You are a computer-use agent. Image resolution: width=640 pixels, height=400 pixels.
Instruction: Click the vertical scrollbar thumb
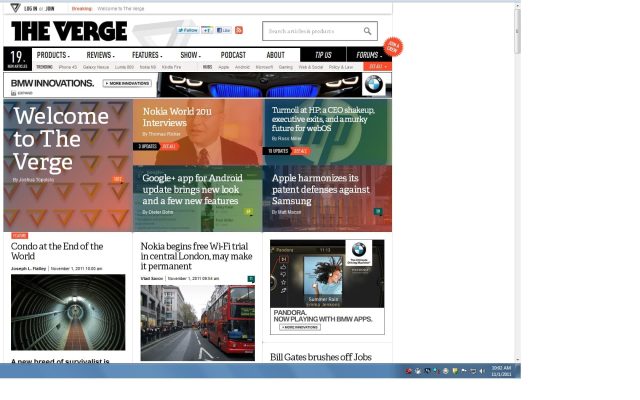pos(517,31)
